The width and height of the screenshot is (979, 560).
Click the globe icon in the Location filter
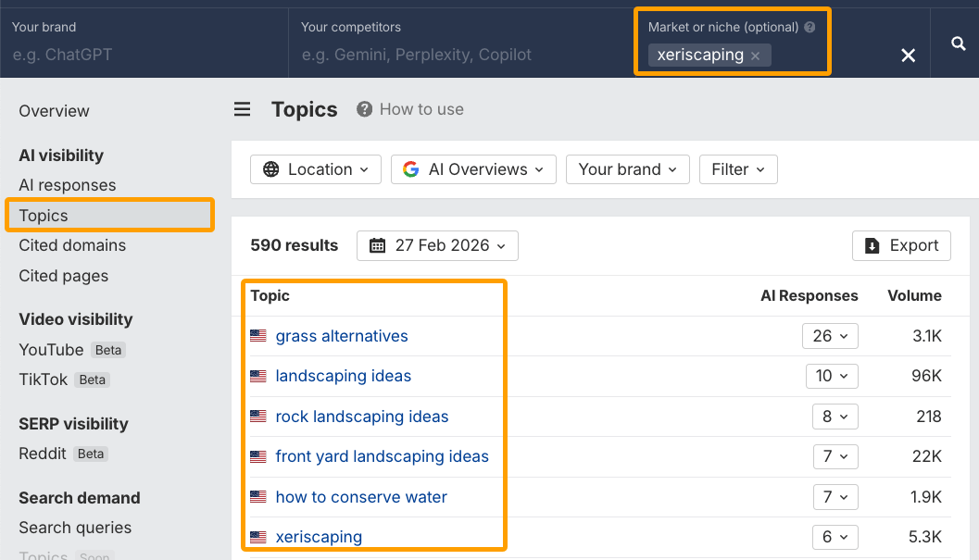[x=269, y=169]
